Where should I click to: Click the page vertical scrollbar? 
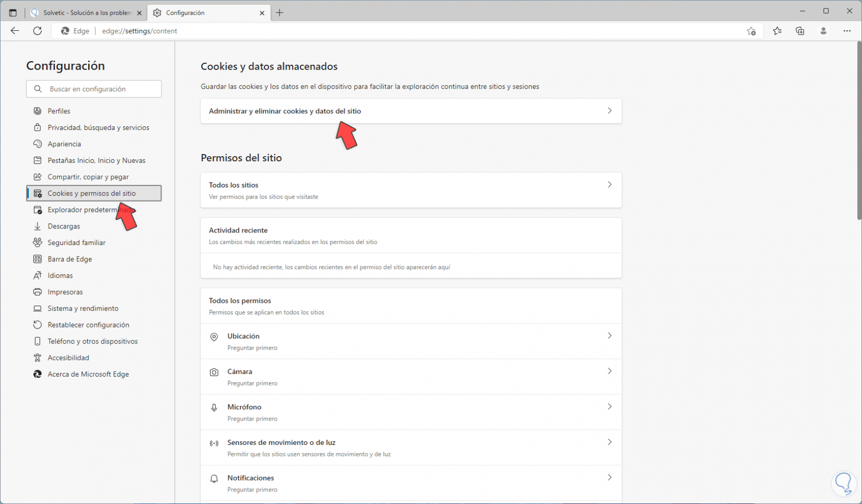[x=858, y=131]
